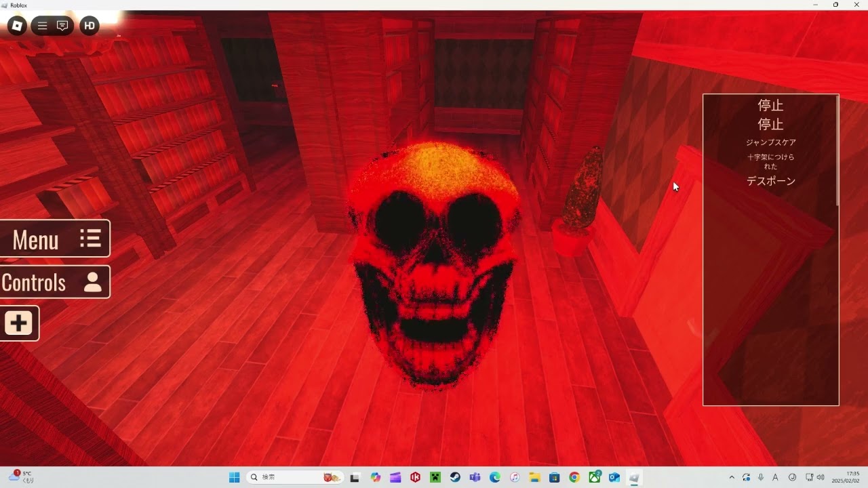
Task: Select the ジャンプスケア option
Action: tap(771, 142)
